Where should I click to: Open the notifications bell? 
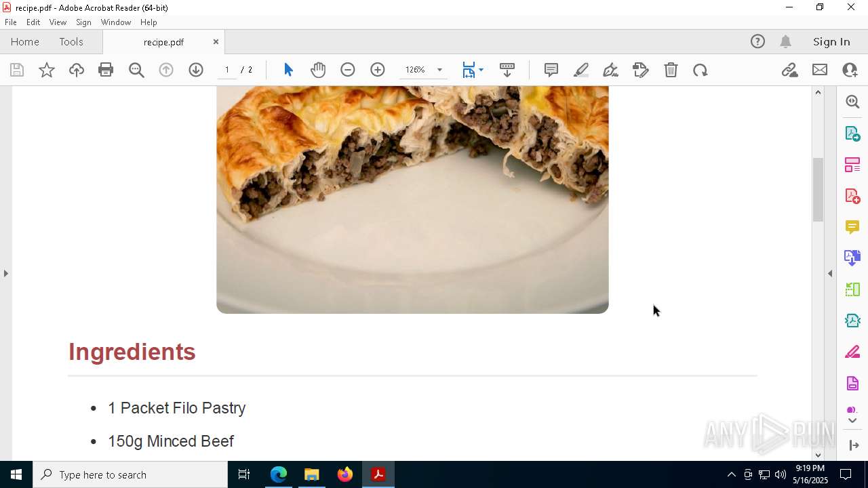coord(786,41)
